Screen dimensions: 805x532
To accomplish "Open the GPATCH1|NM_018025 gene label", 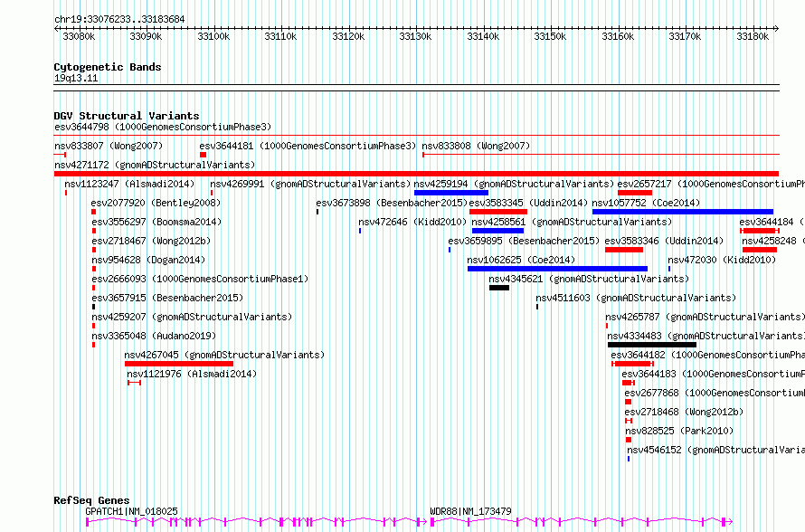I will (131, 511).
